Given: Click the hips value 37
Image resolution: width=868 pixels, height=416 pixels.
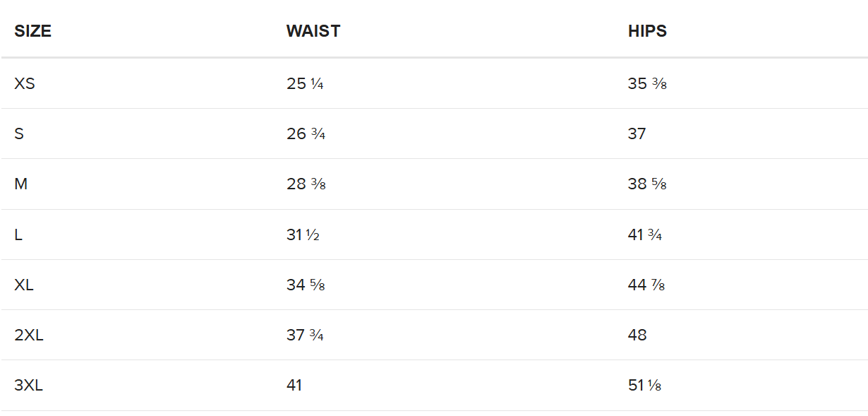Looking at the screenshot, I should coord(637,133).
